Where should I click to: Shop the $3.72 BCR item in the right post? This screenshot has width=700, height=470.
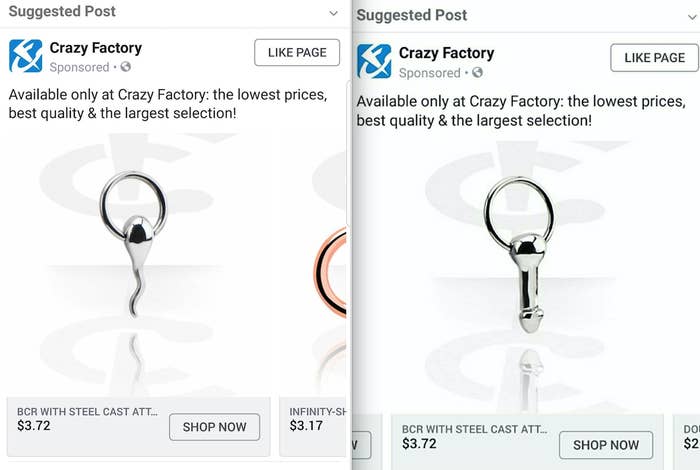(x=606, y=445)
